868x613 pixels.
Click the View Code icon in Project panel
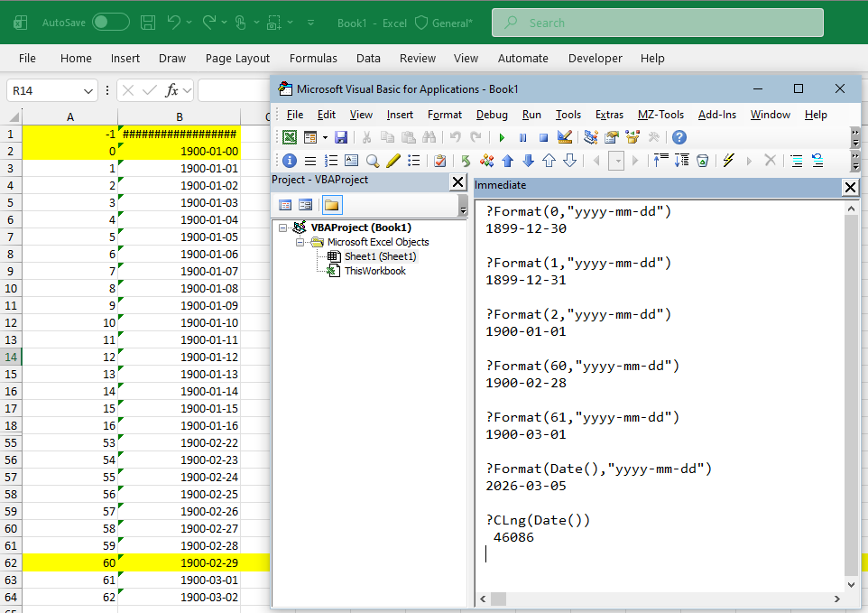click(285, 205)
